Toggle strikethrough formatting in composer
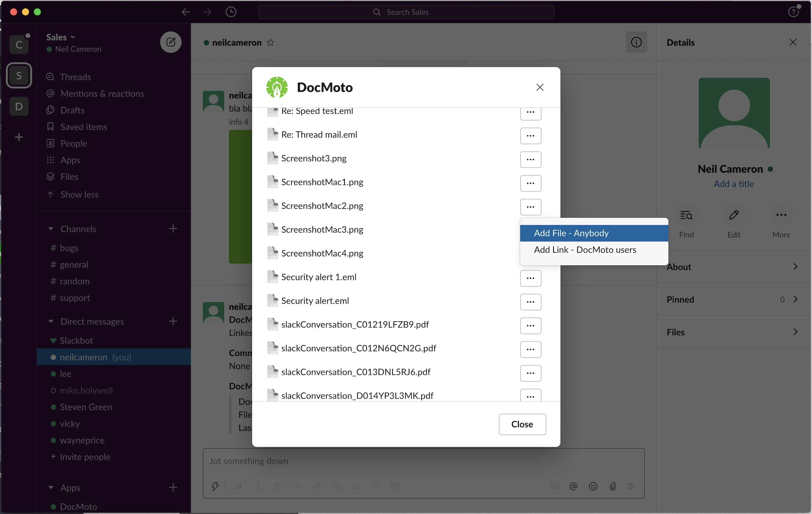The height and width of the screenshot is (514, 812). (x=277, y=486)
